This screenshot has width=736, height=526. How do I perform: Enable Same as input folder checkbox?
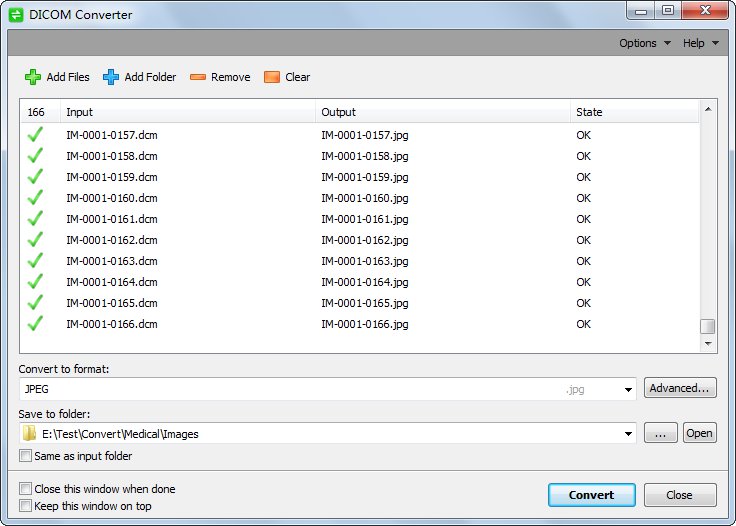click(x=25, y=456)
